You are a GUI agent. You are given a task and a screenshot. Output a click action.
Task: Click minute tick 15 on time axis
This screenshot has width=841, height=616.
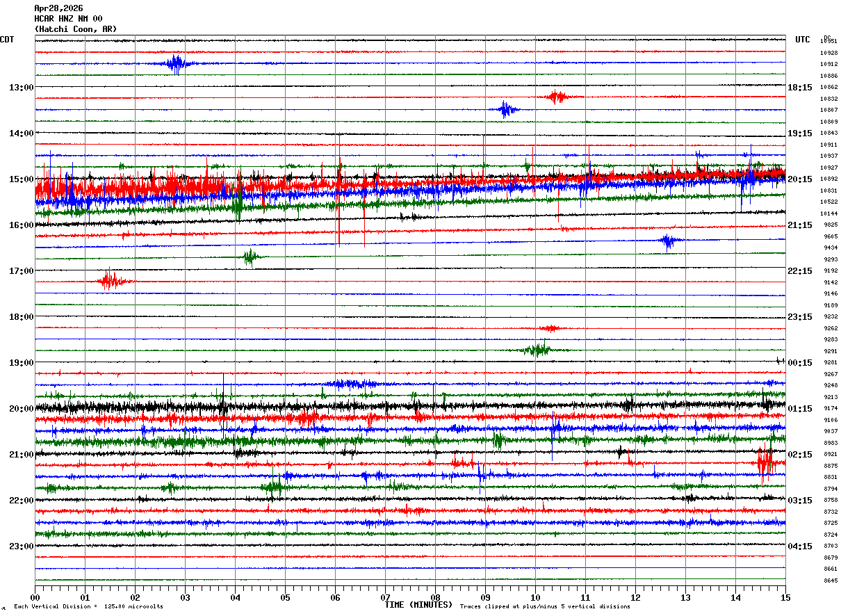coord(785,597)
